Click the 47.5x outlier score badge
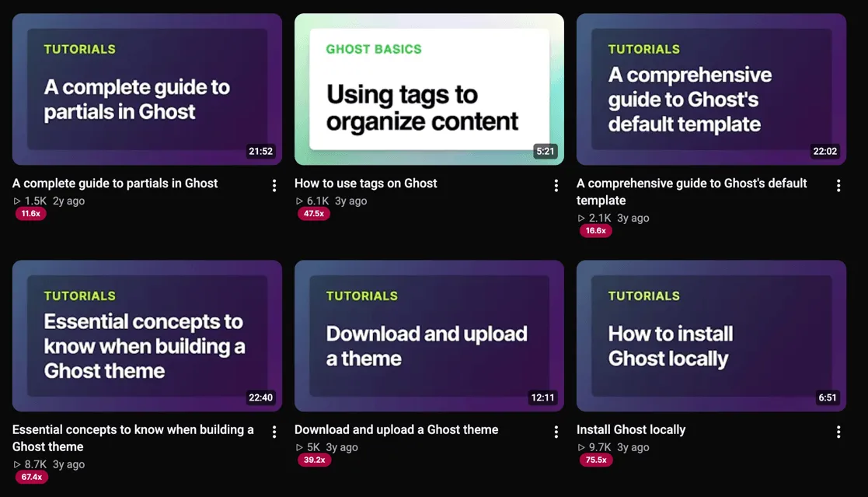 pyautogui.click(x=314, y=214)
